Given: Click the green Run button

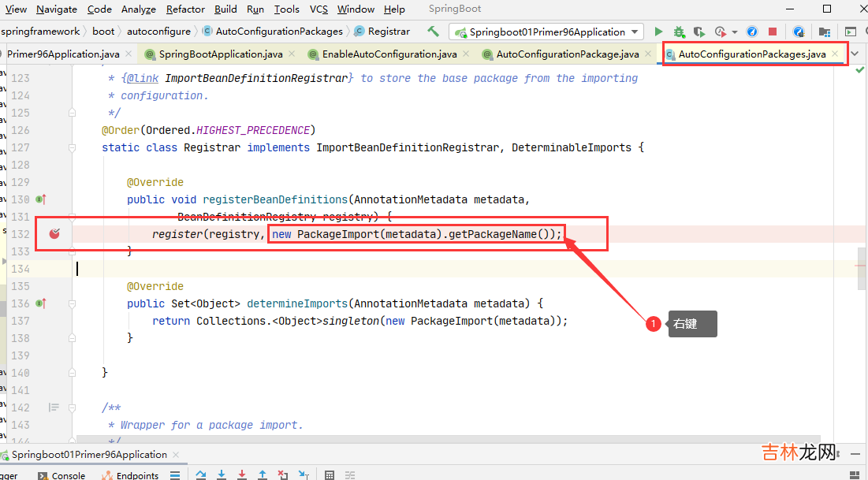Looking at the screenshot, I should pos(659,32).
